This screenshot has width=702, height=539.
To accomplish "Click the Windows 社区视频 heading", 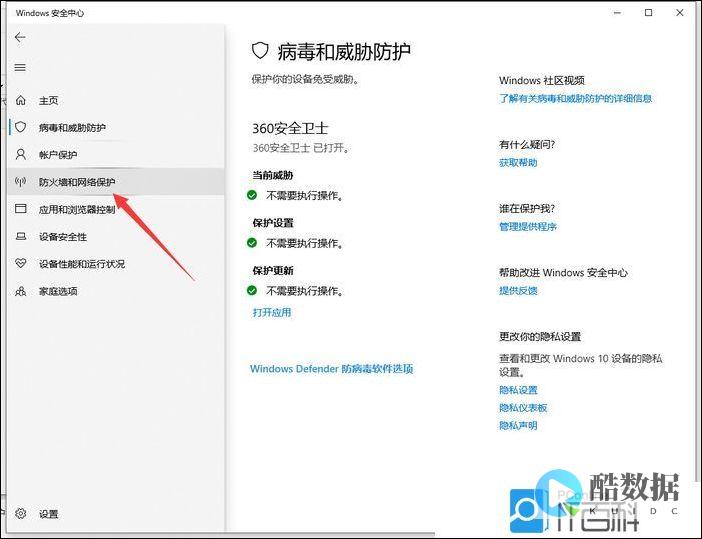I will click(542, 81).
